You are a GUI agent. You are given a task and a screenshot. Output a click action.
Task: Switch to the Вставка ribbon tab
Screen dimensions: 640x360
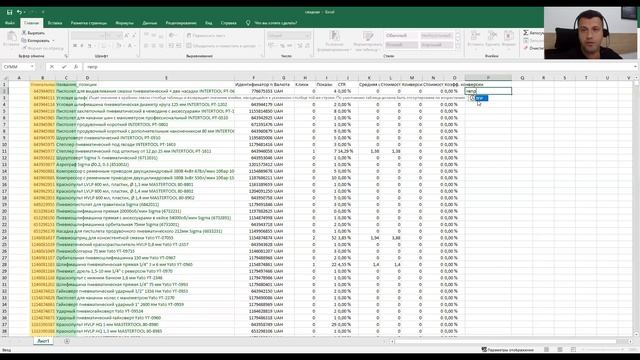[x=55, y=23]
